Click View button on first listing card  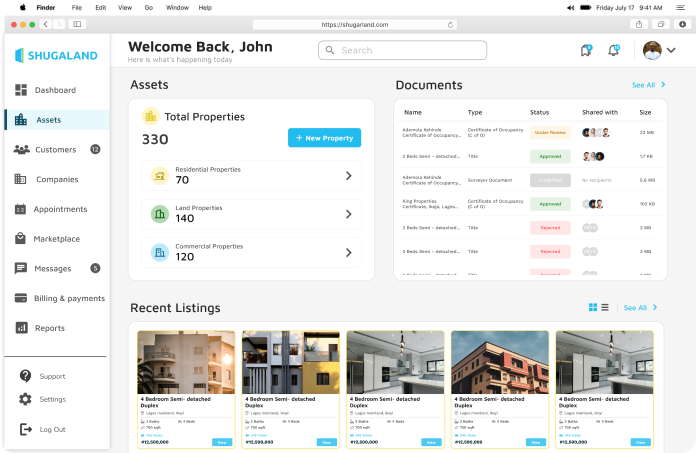[x=222, y=442]
